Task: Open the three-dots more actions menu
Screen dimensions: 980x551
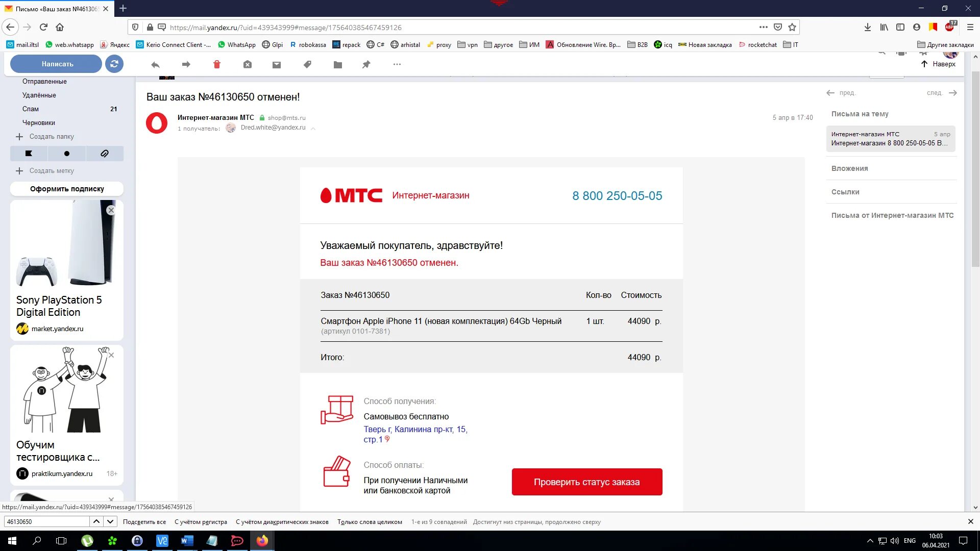Action: point(397,64)
